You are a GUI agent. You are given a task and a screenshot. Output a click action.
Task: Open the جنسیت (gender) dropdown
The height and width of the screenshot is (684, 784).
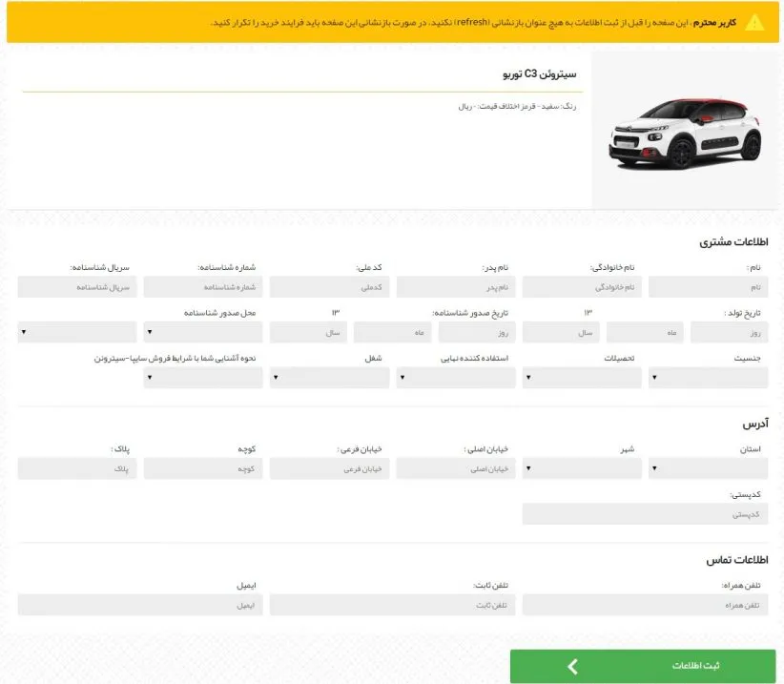pyautogui.click(x=708, y=378)
